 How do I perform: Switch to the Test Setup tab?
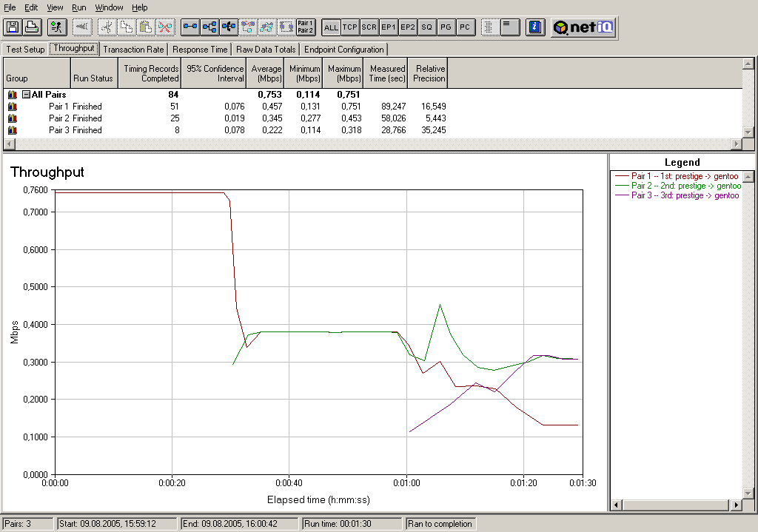tap(25, 50)
